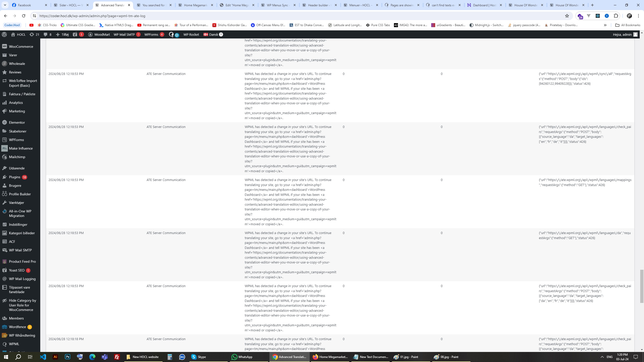Open a new browser tab
Image resolution: width=644 pixels, height=362 pixels.
click(x=592, y=5)
